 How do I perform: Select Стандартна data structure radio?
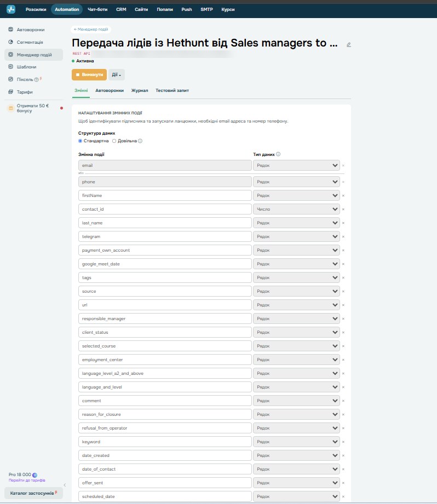[x=80, y=141]
